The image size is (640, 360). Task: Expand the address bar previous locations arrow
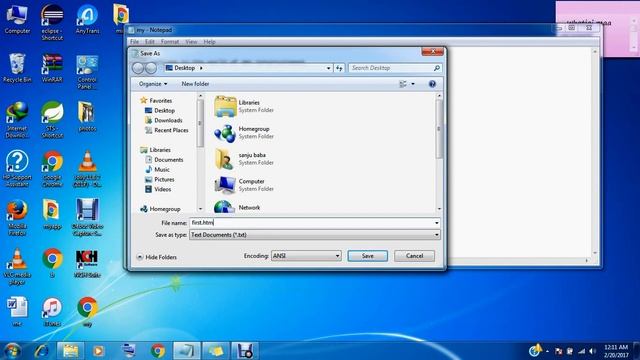pyautogui.click(x=329, y=68)
